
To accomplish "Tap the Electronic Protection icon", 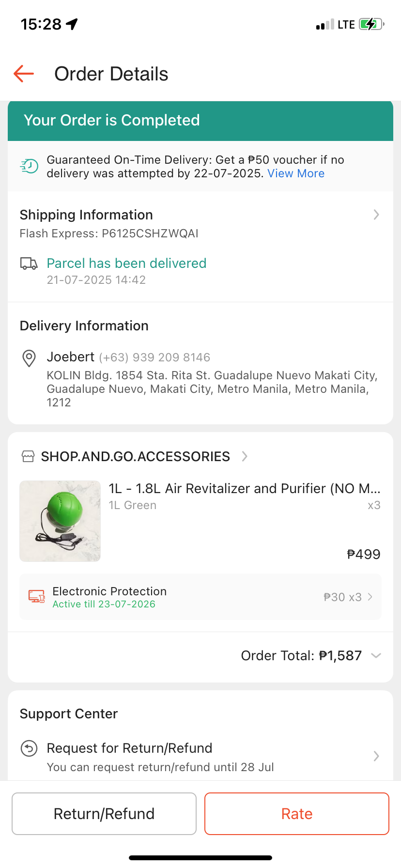I will click(x=36, y=596).
